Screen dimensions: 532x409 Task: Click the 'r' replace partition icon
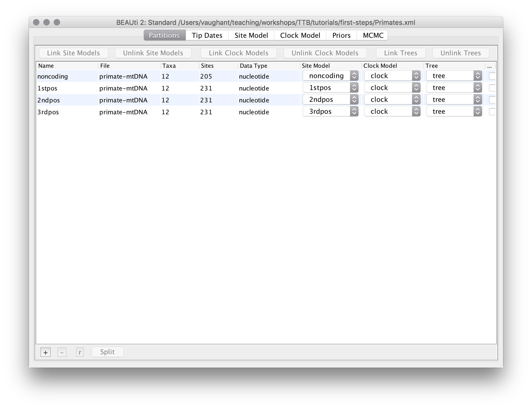80,352
